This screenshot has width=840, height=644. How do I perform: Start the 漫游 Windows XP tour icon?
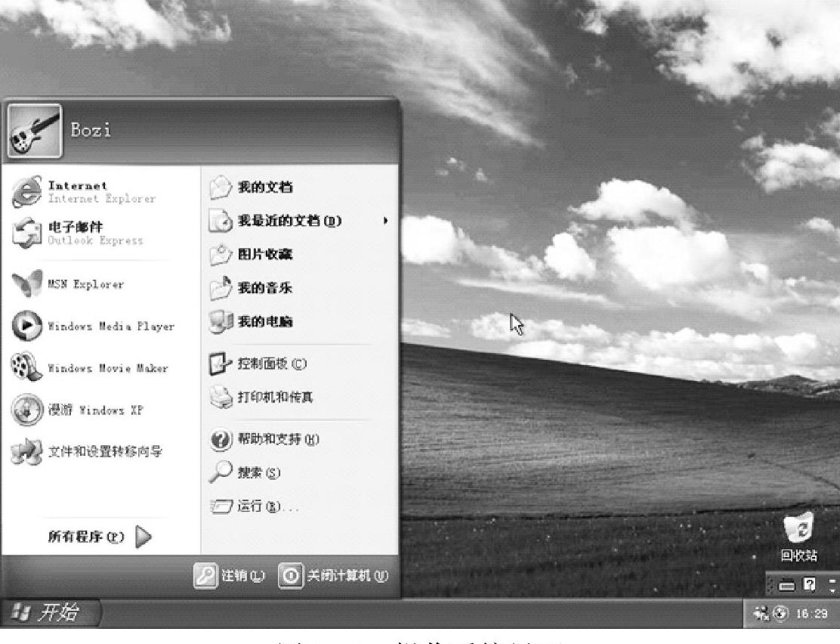coord(26,410)
